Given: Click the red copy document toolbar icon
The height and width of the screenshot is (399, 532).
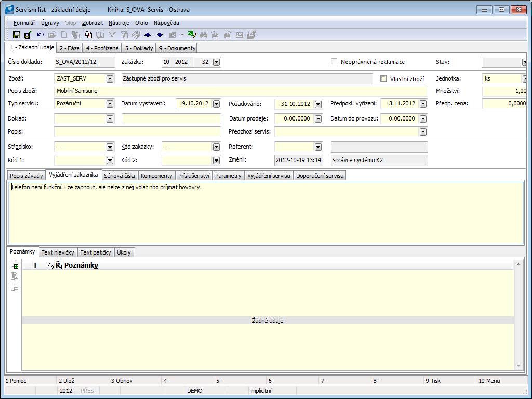Looking at the screenshot, I should coord(89,35).
